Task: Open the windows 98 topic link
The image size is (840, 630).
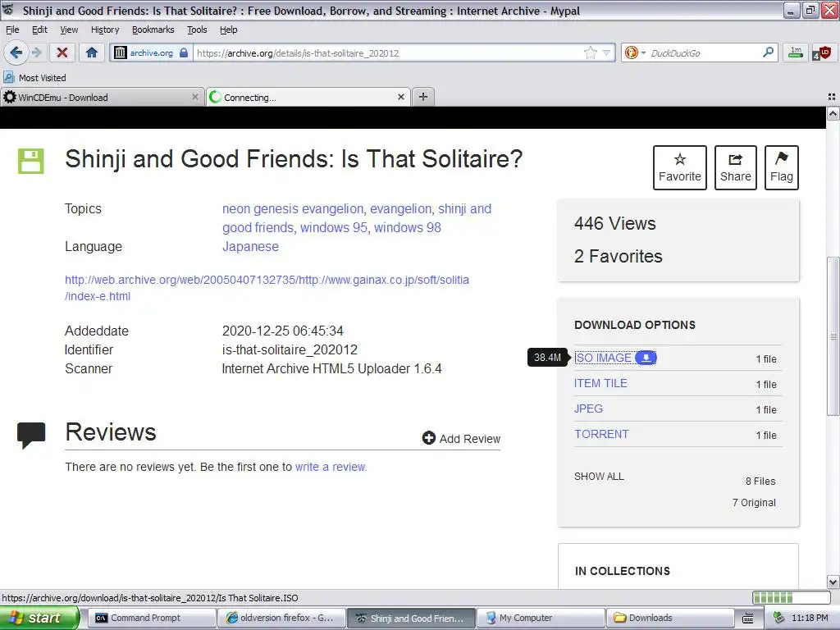Action: (x=407, y=228)
